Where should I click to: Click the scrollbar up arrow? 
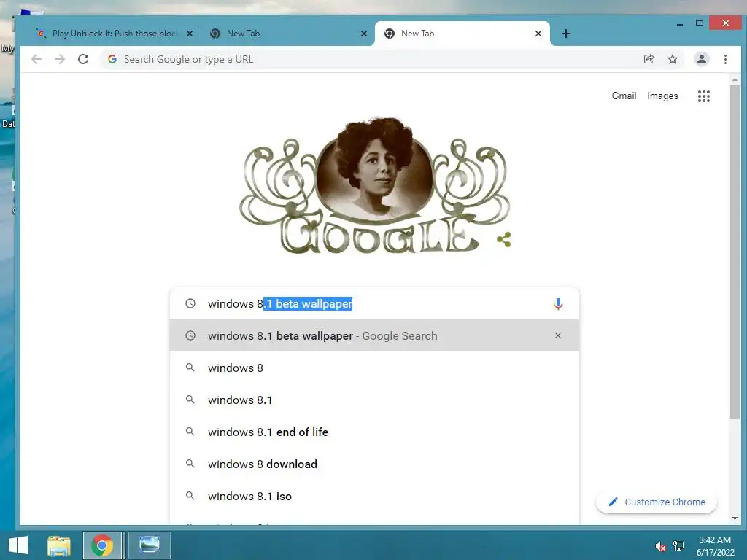pyautogui.click(x=735, y=79)
